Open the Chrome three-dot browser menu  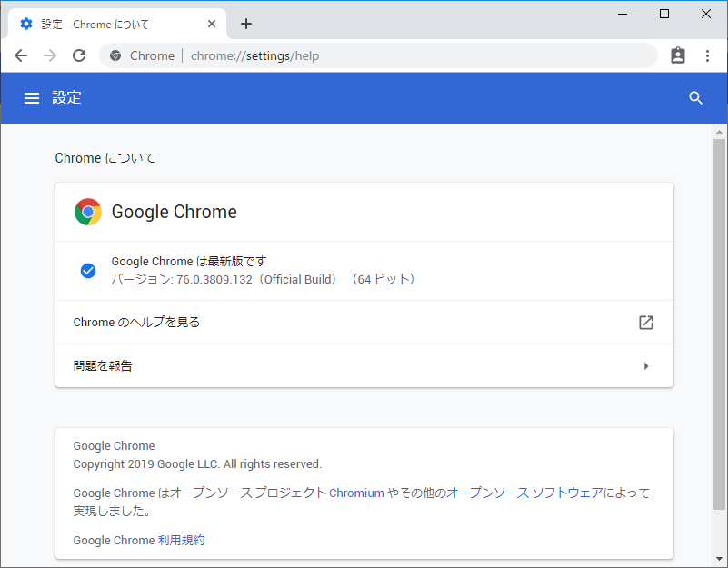pyautogui.click(x=708, y=55)
